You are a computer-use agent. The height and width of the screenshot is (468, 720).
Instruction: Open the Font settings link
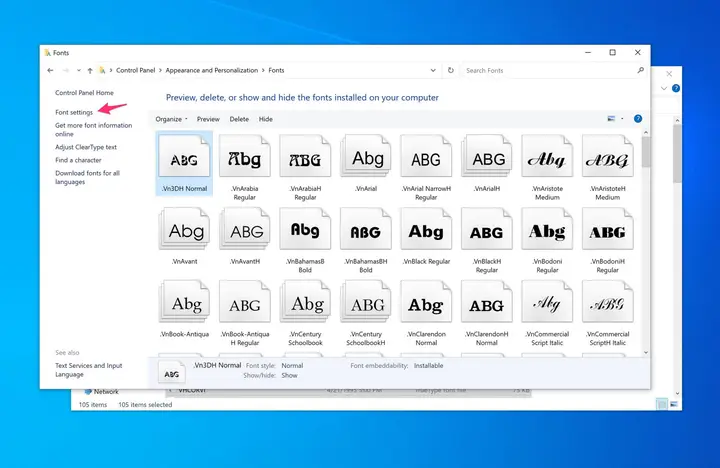coord(74,112)
